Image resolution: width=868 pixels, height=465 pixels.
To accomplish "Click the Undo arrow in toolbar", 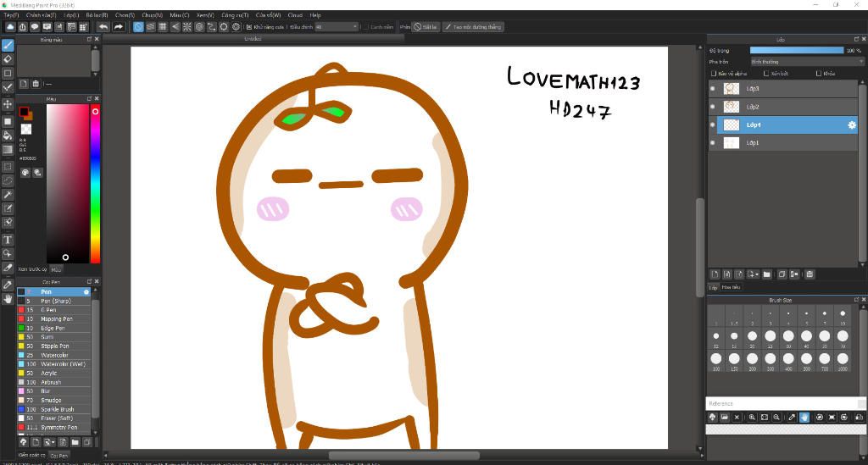I will tap(103, 26).
